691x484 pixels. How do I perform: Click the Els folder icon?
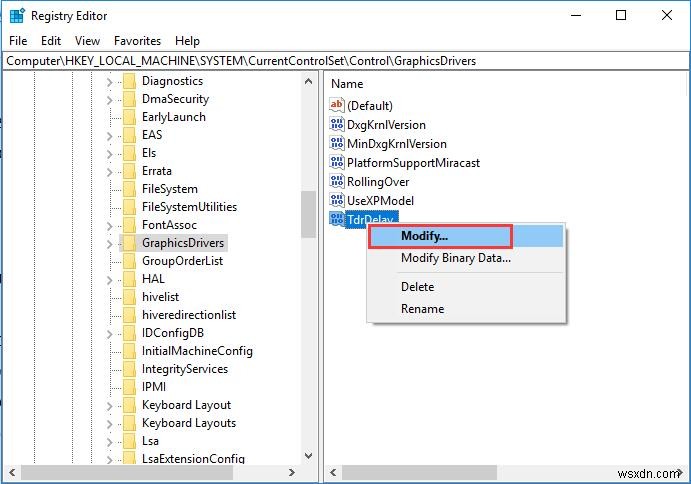tap(130, 153)
